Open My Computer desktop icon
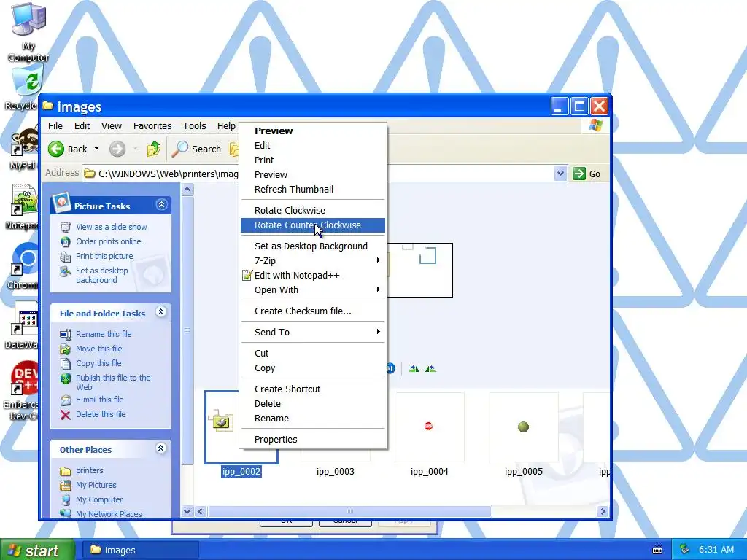 [28, 32]
